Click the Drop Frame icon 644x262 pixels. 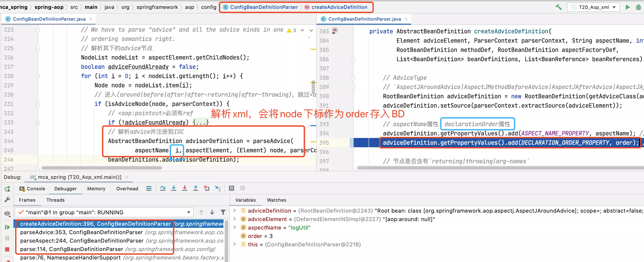click(206, 188)
